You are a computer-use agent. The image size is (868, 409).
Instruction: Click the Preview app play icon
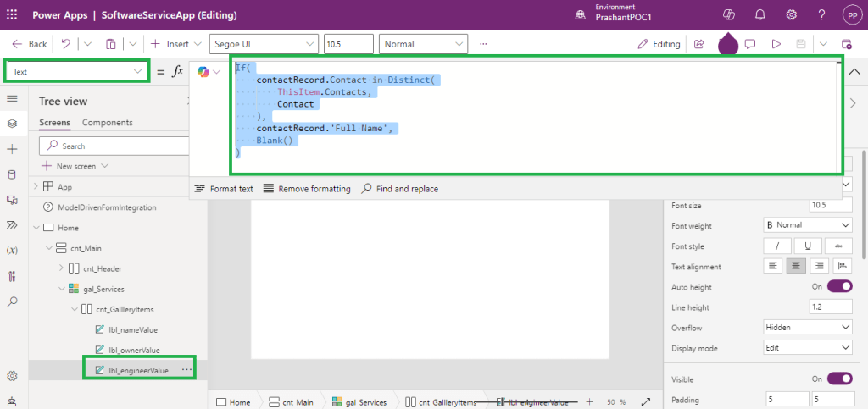[x=776, y=44]
